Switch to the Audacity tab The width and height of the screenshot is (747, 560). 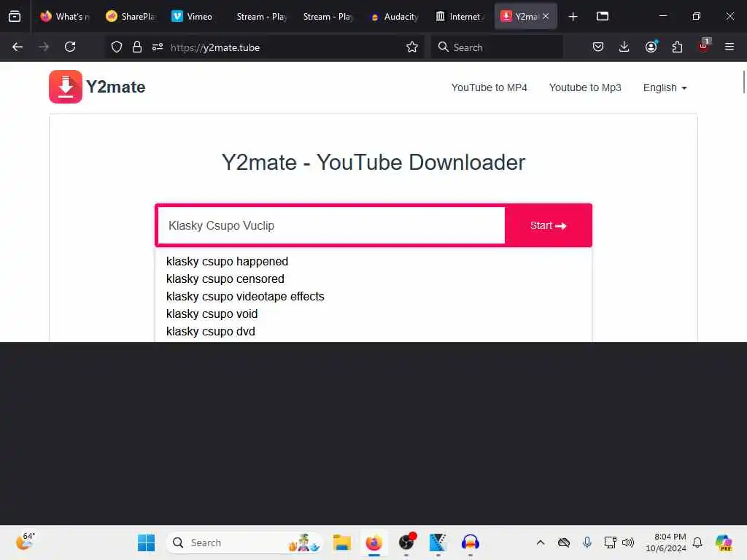395,17
